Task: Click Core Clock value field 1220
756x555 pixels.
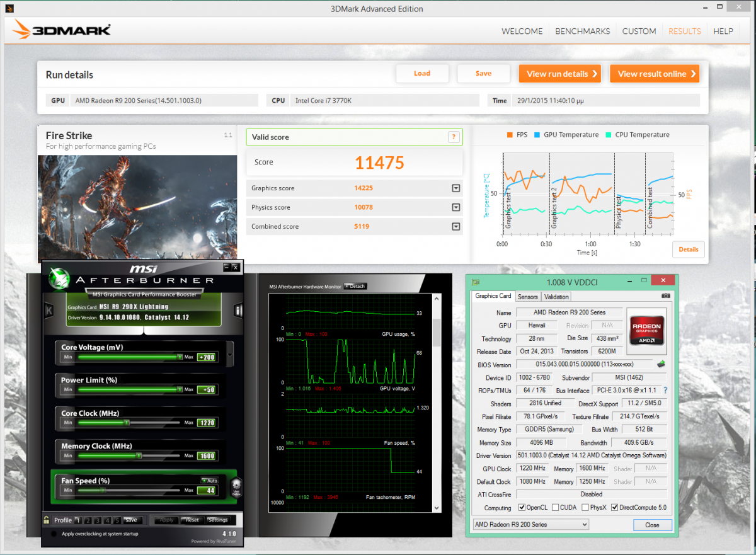Action: coord(207,423)
